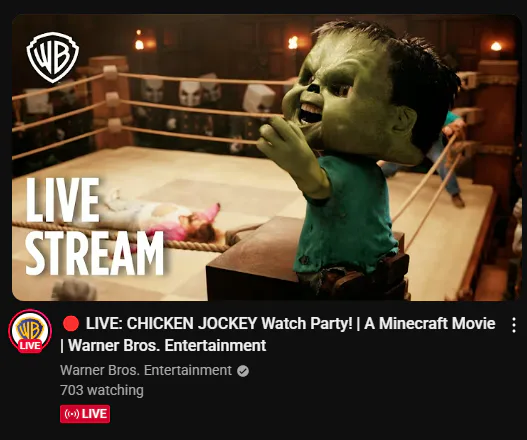Open the three-dot video options menu

coord(514,325)
